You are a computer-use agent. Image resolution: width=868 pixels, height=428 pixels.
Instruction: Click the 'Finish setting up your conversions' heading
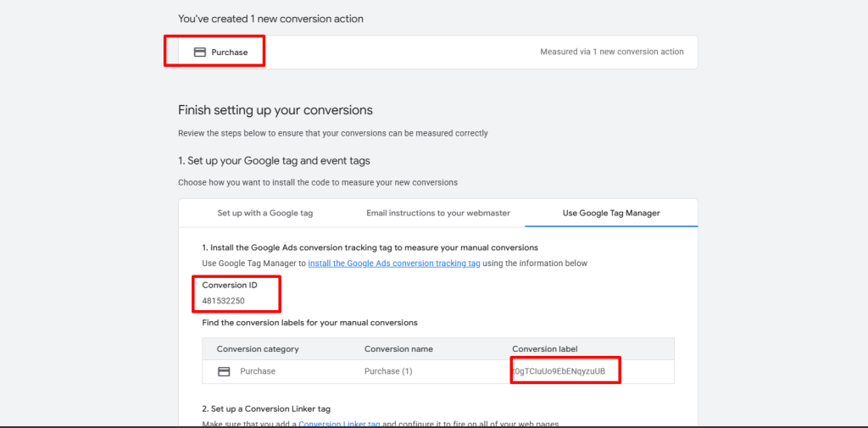click(x=275, y=110)
